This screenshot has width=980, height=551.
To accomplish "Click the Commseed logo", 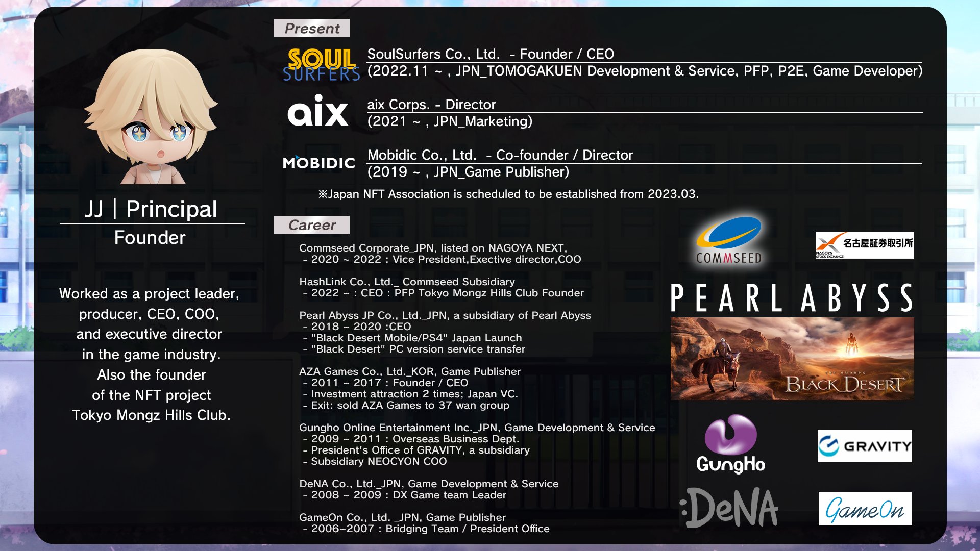I will coord(729,240).
